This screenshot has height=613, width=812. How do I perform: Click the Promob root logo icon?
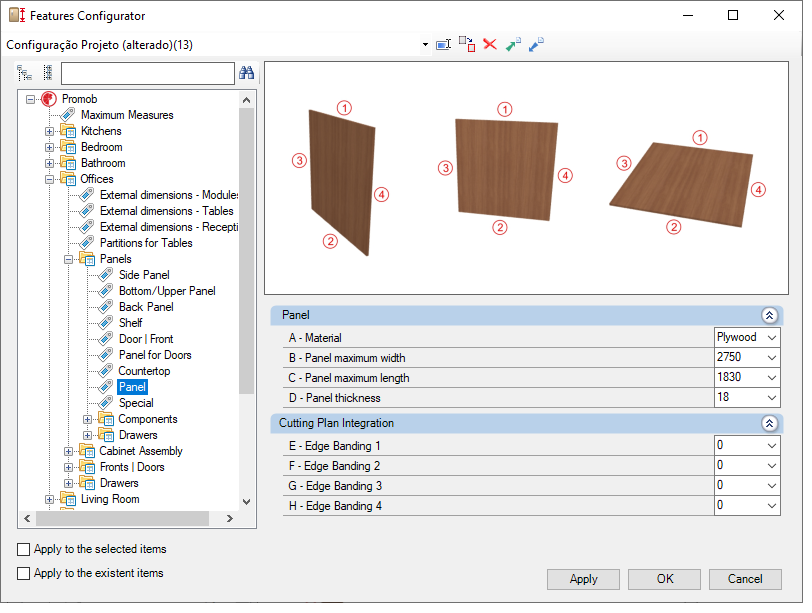49,98
